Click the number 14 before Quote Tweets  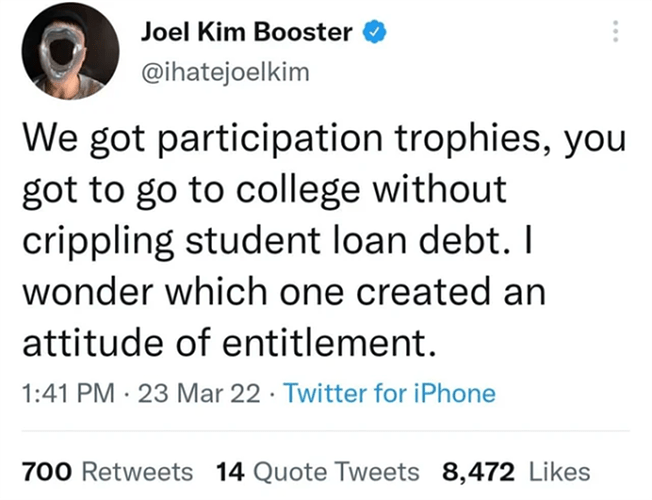click(230, 472)
